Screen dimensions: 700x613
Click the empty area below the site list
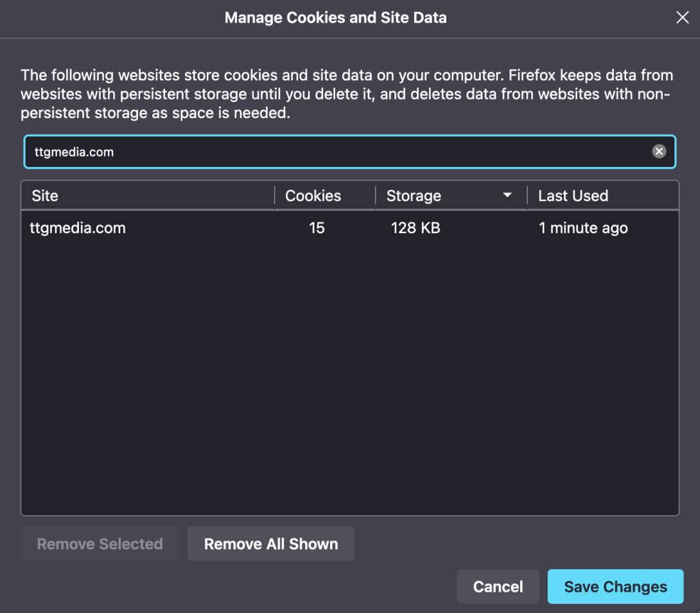(350, 385)
